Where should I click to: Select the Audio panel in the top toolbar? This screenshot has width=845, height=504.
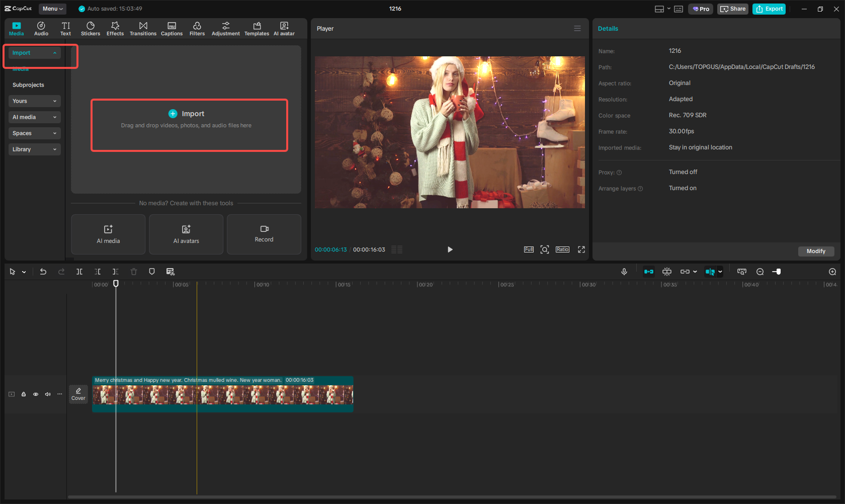41,28
